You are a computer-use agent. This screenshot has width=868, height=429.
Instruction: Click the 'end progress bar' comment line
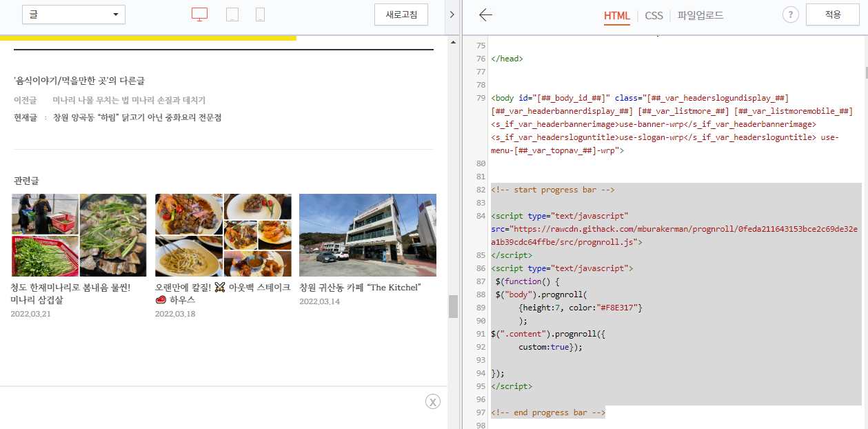pos(548,412)
